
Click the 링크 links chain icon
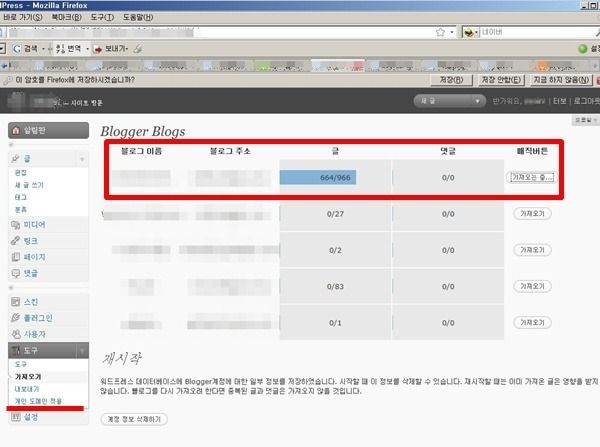[16, 241]
